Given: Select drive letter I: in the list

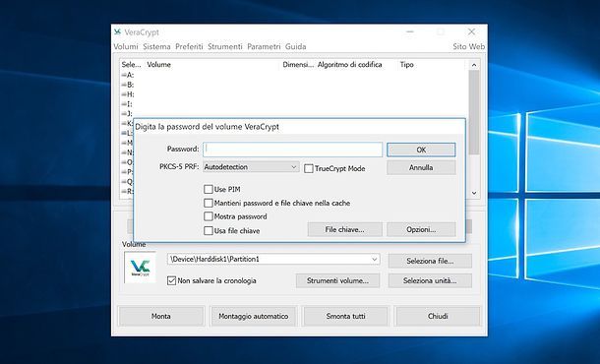Looking at the screenshot, I should click(127, 104).
